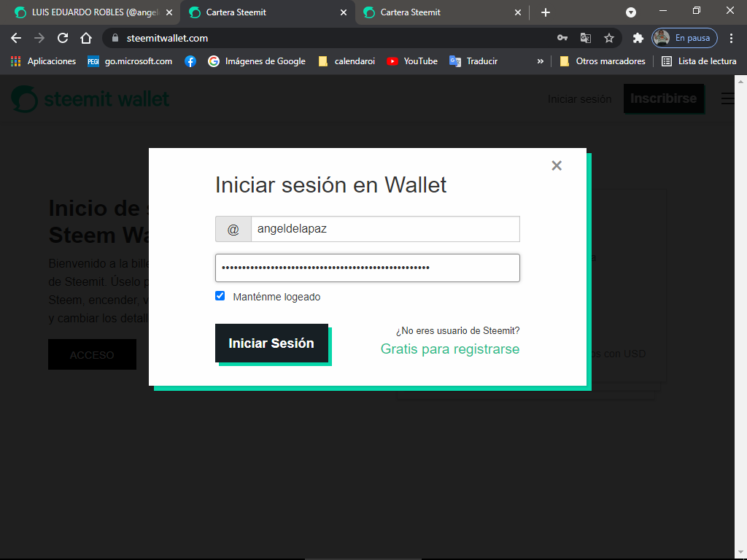
Task: Open Otros marcadores folder
Action: coord(603,61)
